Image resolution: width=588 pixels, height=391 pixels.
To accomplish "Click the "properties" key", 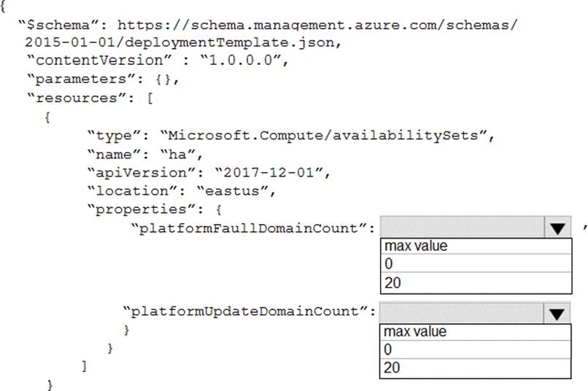I will (129, 209).
